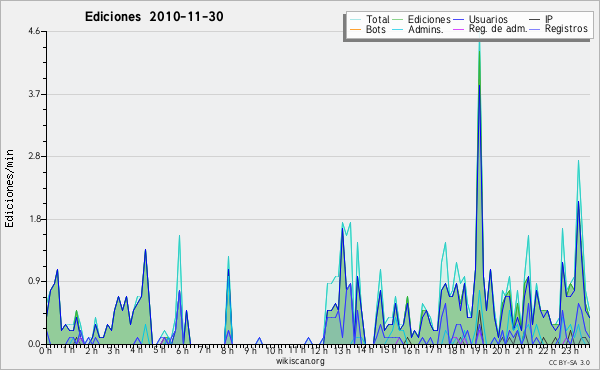Click the '10 h' x-axis label
The width and height of the screenshot is (600, 370).
(274, 350)
